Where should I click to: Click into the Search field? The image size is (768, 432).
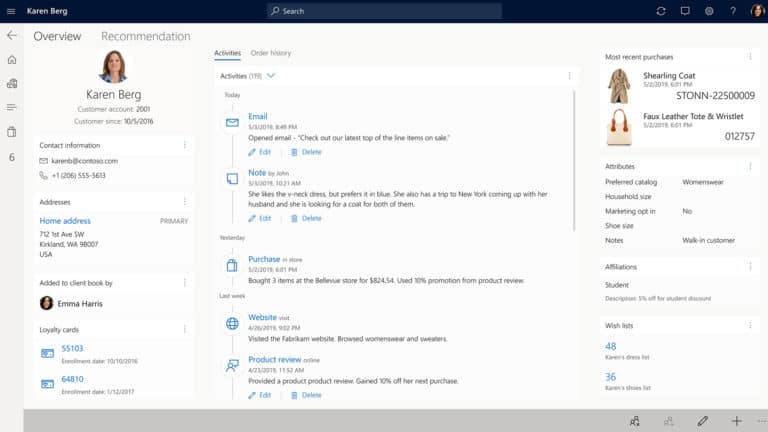tap(384, 11)
